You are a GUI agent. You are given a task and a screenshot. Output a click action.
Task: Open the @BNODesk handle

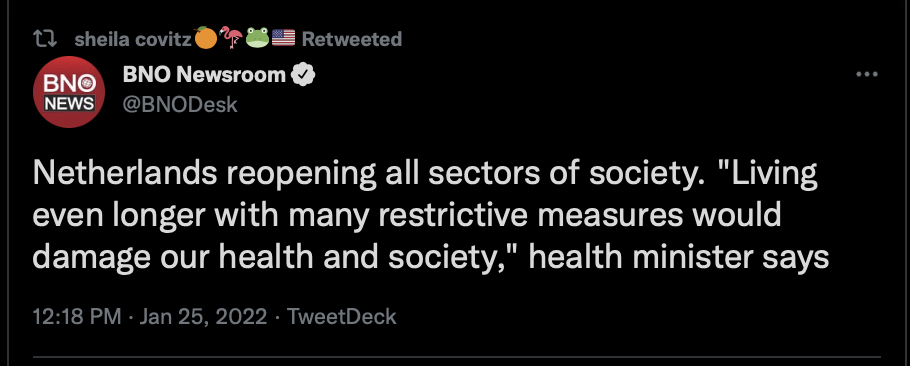tap(180, 104)
